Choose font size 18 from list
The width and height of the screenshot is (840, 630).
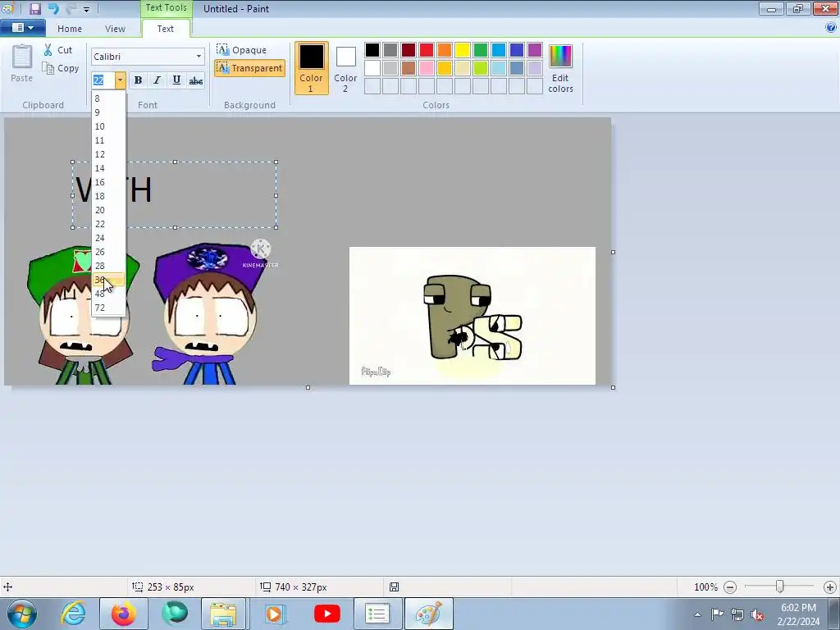[109, 196]
